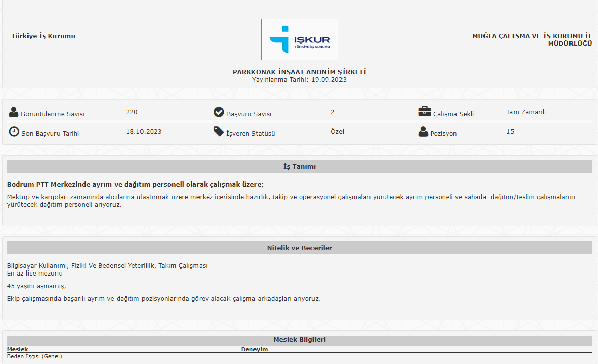Image resolution: width=598 pixels, height=364 pixels.
Task: Click the İŞKUR logo image
Action: point(299,40)
